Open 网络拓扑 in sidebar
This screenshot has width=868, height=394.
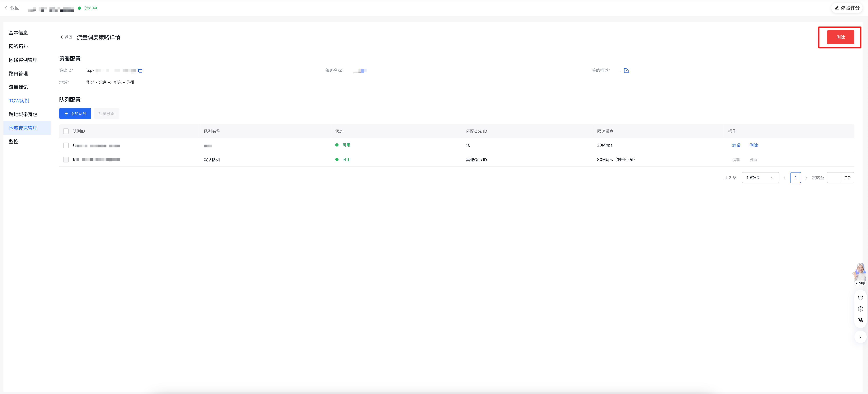coord(18,46)
